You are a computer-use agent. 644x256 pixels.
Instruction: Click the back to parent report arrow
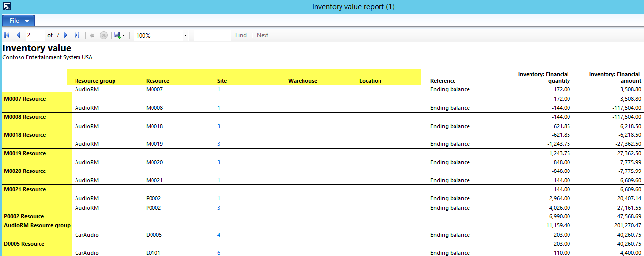(92, 35)
